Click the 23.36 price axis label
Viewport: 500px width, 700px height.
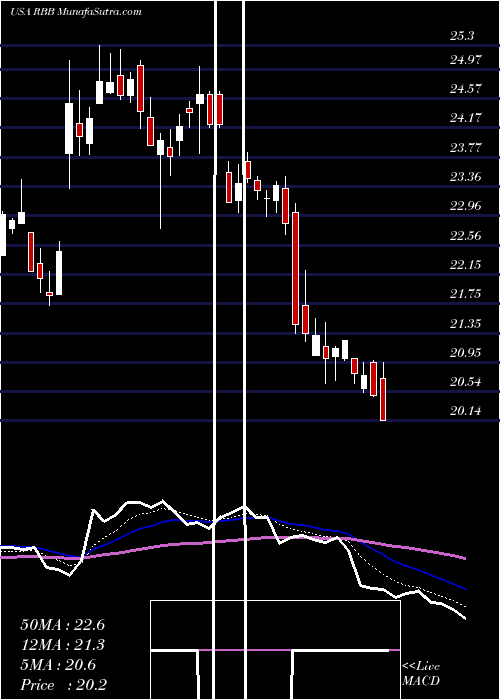coord(466,177)
